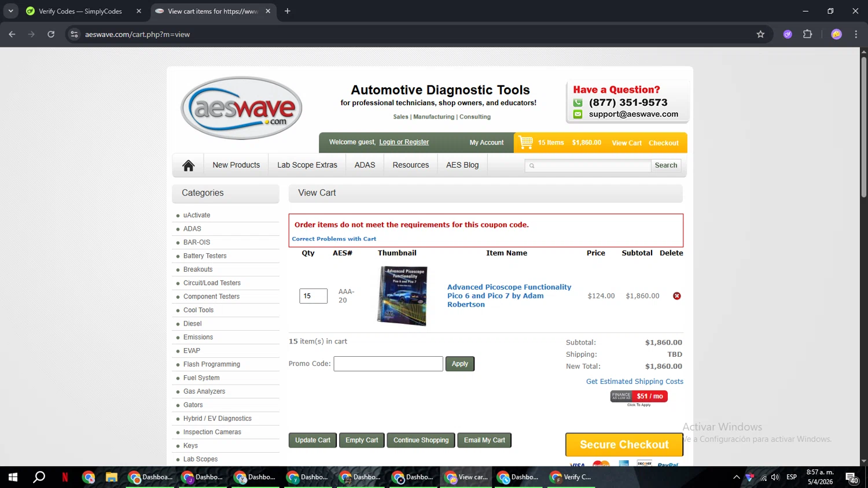Open the phone number (877) 351-9573
Viewport: 868px width, 488px height.
(628, 102)
